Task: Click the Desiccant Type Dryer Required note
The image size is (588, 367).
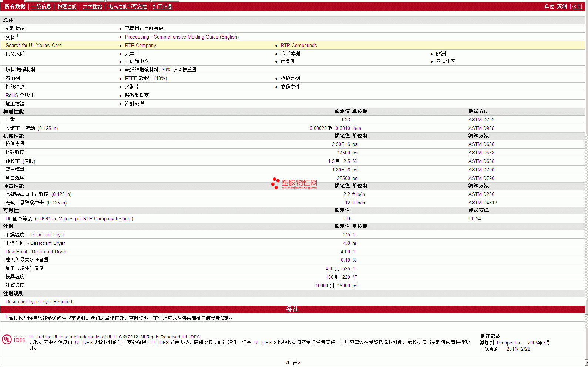Action: pos(39,301)
